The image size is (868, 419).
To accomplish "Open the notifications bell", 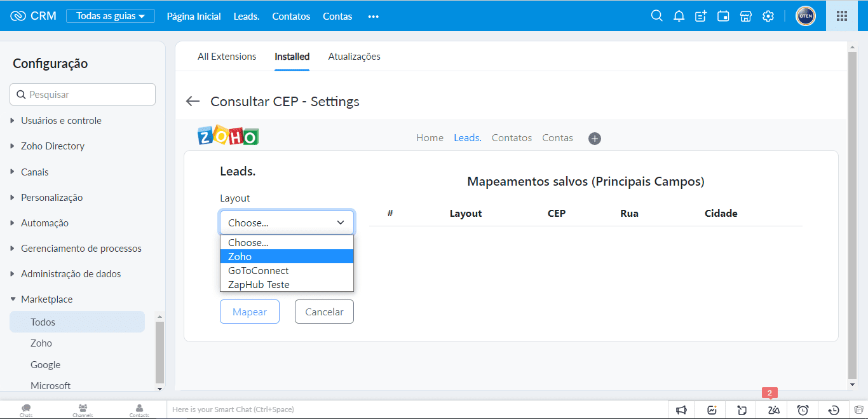I will pos(679,16).
